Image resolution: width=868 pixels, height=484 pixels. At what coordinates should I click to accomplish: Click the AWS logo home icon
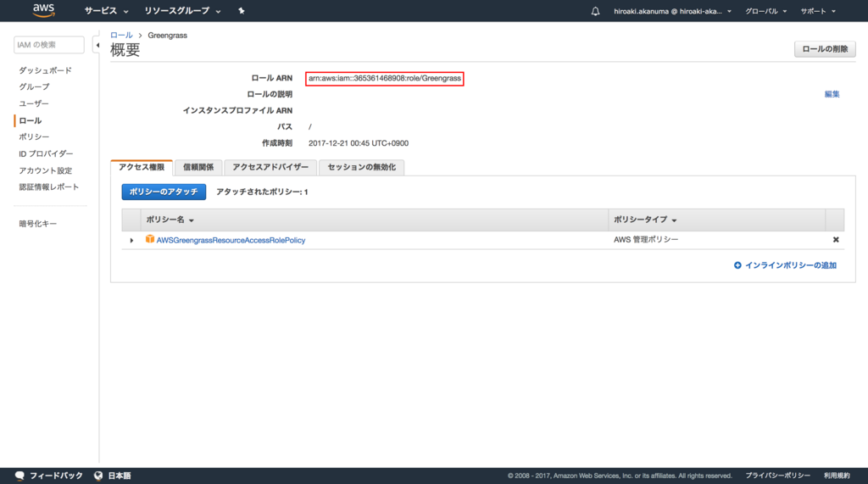point(44,10)
